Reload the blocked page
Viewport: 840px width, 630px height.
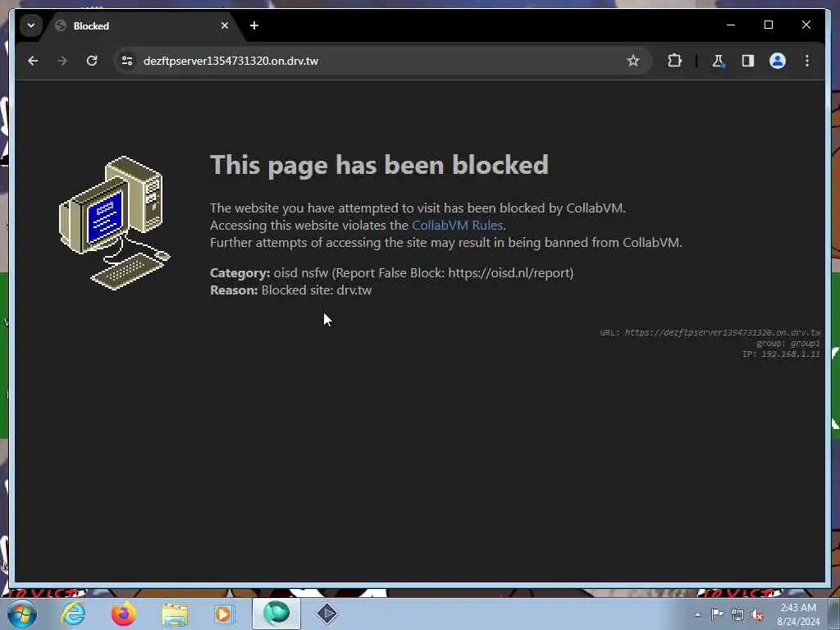coord(92,61)
